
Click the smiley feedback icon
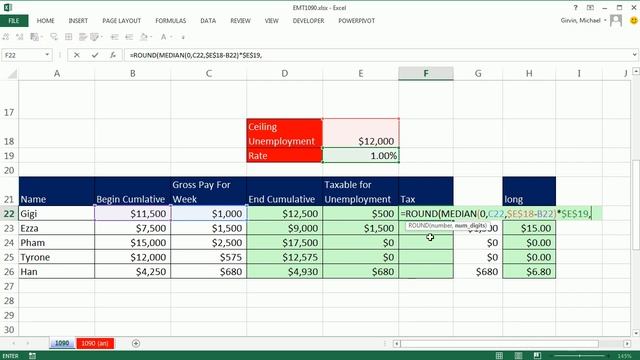[x=633, y=20]
